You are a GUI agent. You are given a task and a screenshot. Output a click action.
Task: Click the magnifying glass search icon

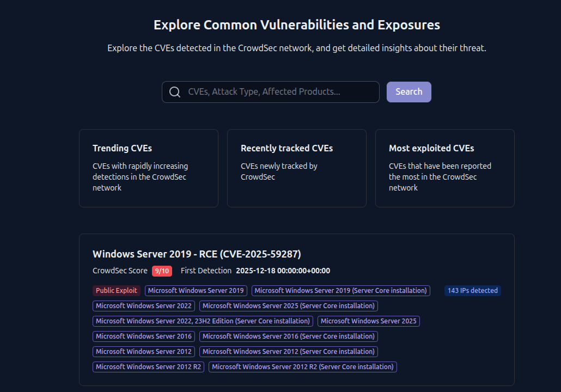175,91
